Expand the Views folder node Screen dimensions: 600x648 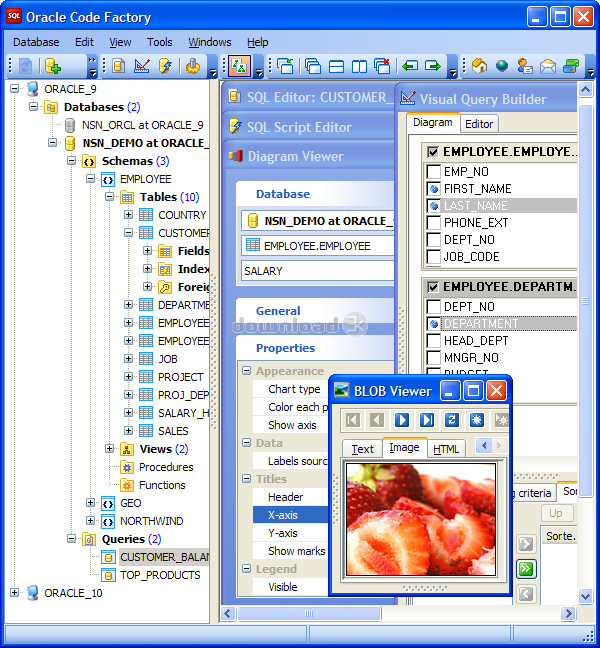pyautogui.click(x=110, y=448)
